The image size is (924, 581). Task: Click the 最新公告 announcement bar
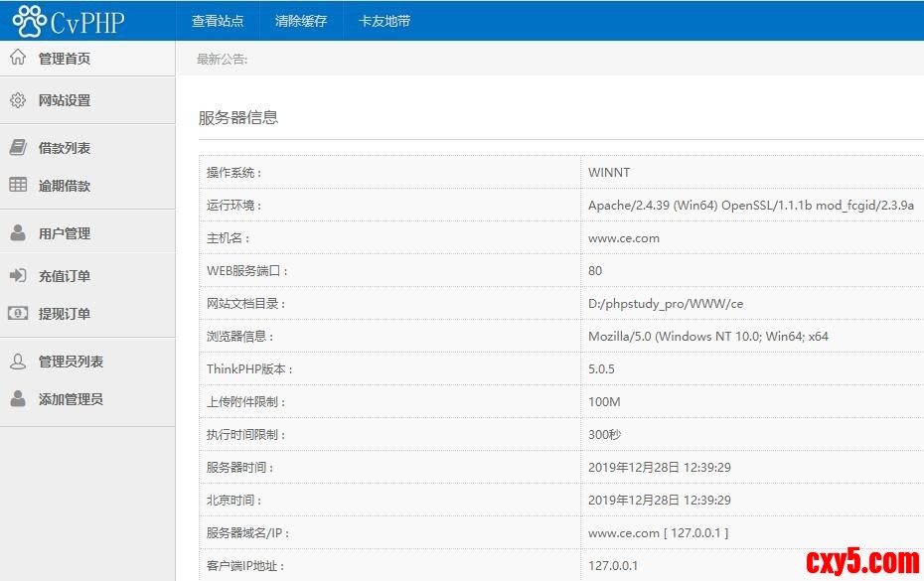point(223,59)
